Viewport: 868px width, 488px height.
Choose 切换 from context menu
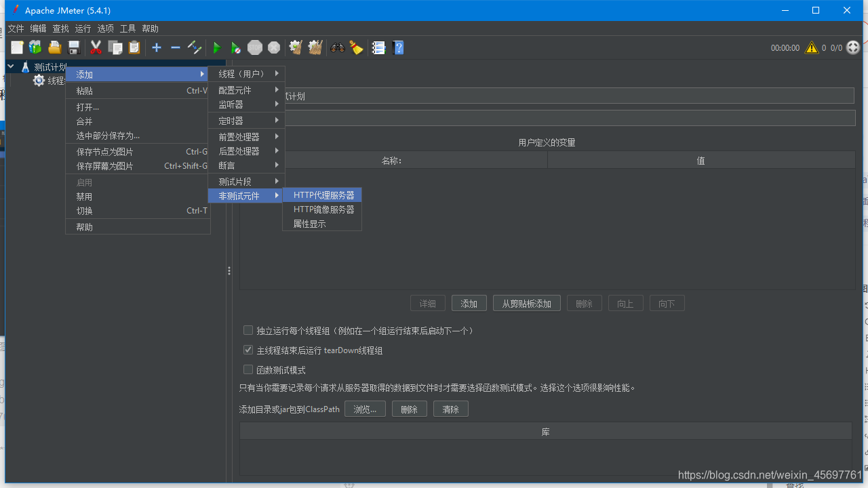(x=138, y=211)
